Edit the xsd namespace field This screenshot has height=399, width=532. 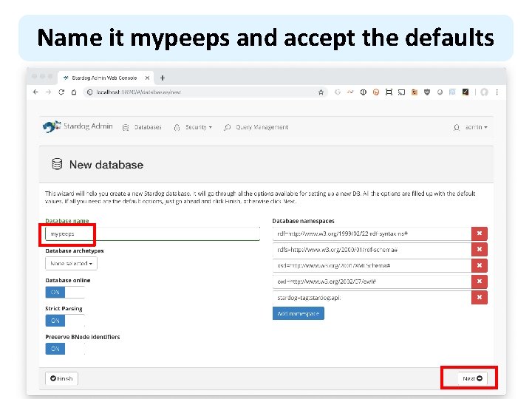(x=372, y=266)
